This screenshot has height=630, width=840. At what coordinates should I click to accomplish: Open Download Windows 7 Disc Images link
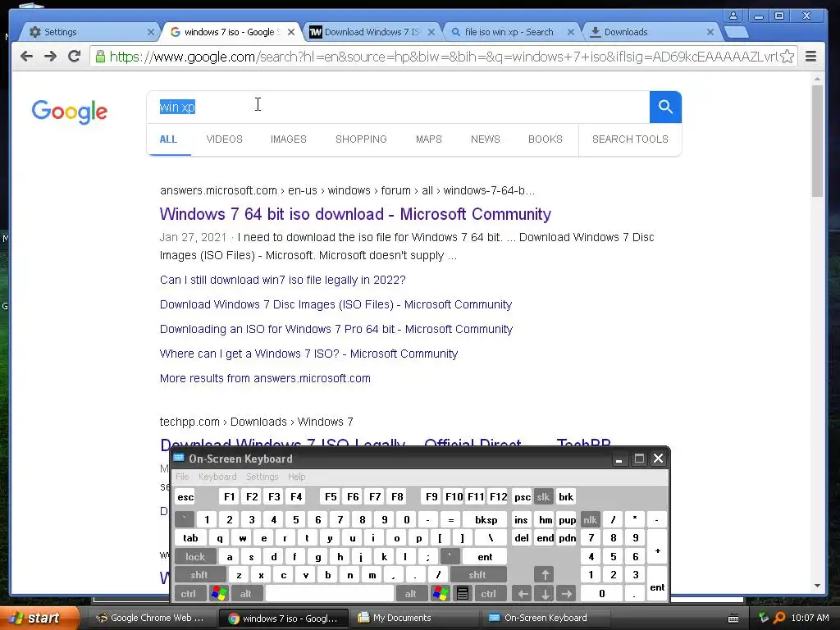[336, 304]
